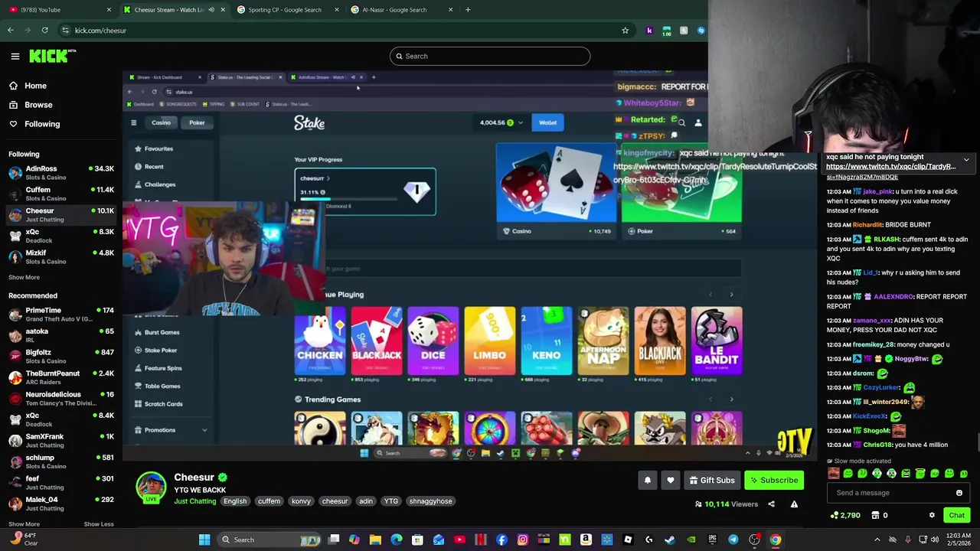Open Steam from taskbar
Viewport: 980px width, 551px height.
[669, 540]
